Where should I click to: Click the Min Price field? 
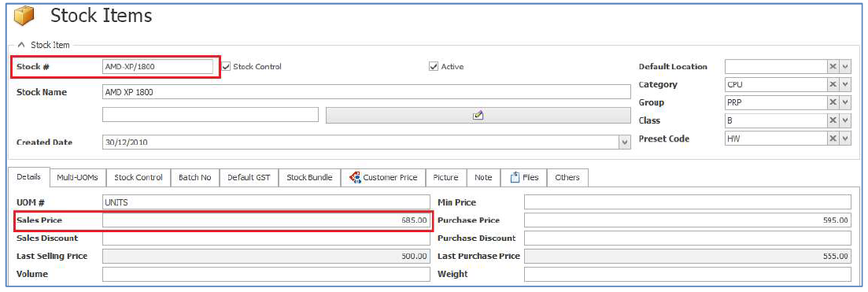point(688,202)
